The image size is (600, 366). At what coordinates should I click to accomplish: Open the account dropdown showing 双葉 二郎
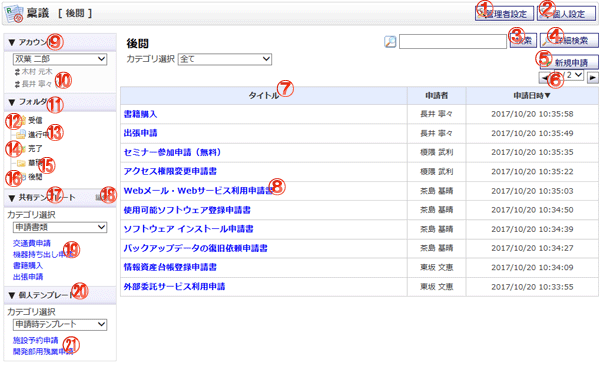[x=60, y=59]
